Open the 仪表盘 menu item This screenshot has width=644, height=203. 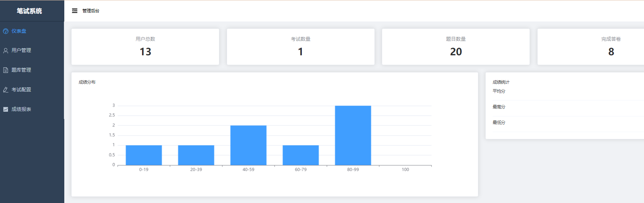pos(32,31)
